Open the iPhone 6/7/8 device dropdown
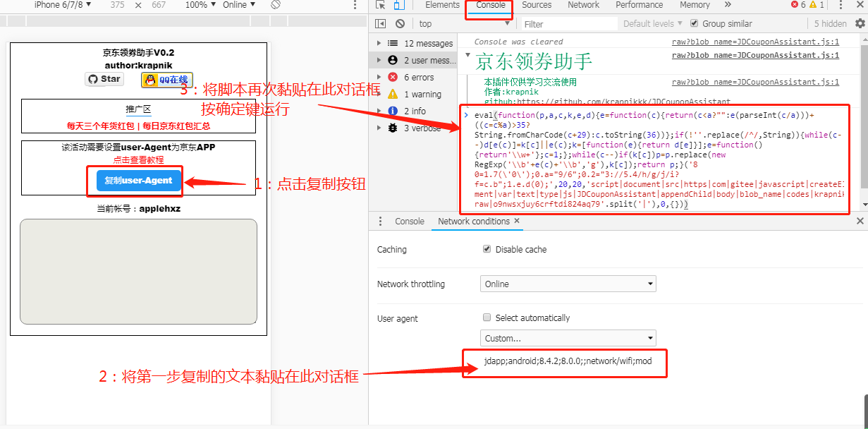 click(x=62, y=5)
